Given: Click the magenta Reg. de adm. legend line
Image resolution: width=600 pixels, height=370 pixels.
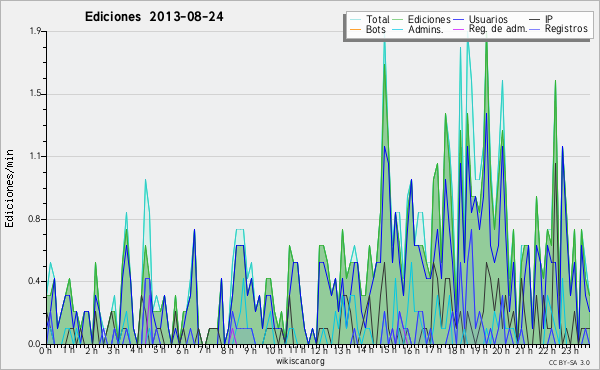Looking at the screenshot, I should tap(458, 29).
